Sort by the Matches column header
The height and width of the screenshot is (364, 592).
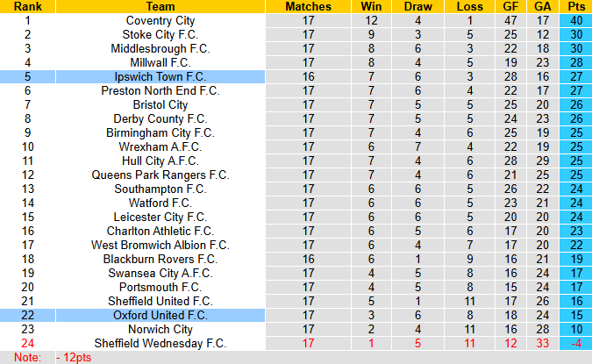tap(308, 7)
